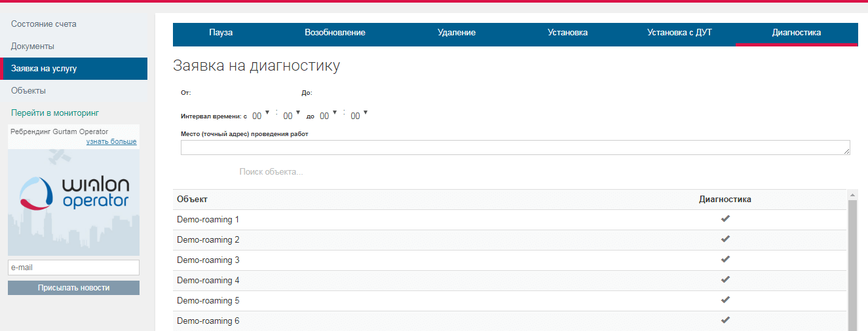Click the checkmark icon for Demo-roaming 6
Image resolution: width=868 pixels, height=331 pixels.
pos(725,321)
